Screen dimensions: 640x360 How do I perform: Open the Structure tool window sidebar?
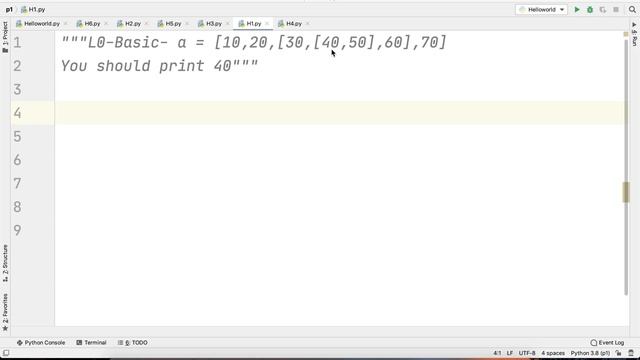[x=5, y=263]
